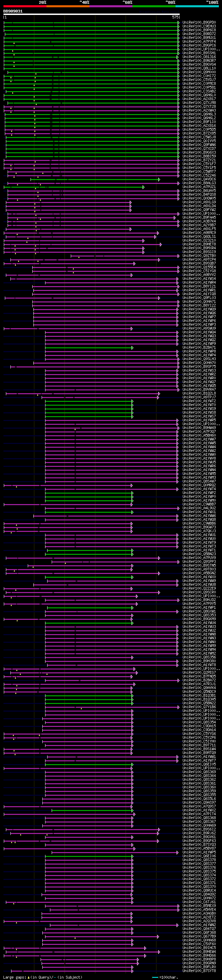The image size is (222, 980).
Task: Click the green ~80% identity legend segment
Action: pos(154,6)
